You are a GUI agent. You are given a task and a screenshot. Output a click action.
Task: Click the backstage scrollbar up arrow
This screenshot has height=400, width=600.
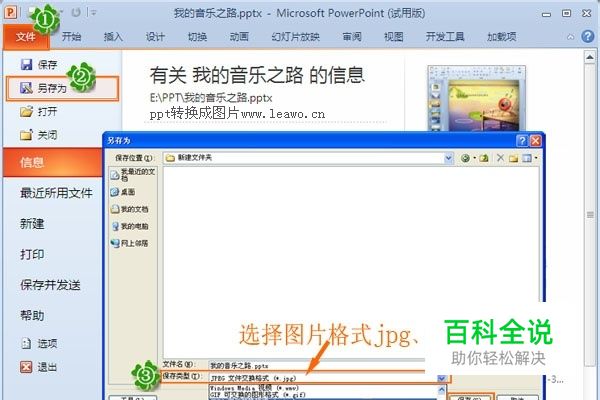590,58
